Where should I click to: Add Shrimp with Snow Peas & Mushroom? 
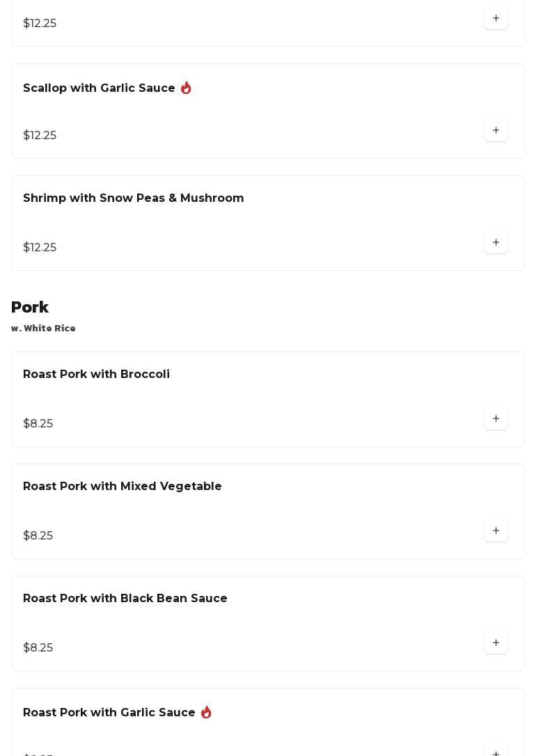(x=496, y=243)
